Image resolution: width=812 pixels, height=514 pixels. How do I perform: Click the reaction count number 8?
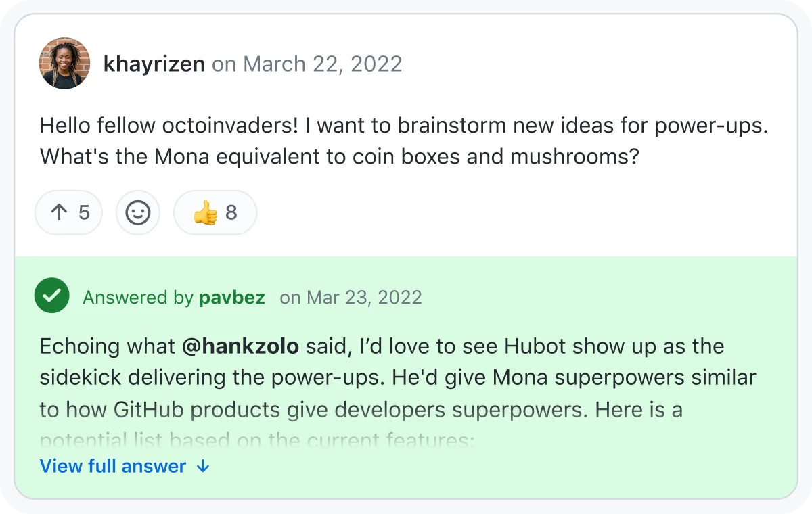click(x=231, y=212)
